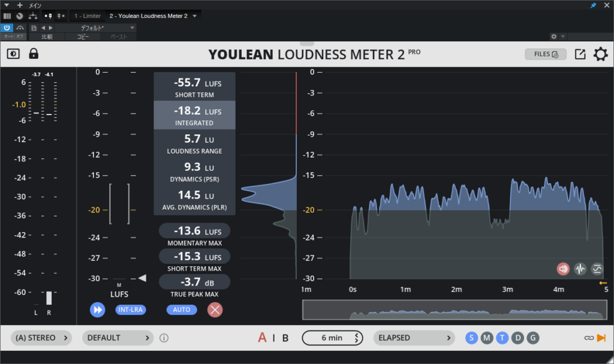This screenshot has height=364, width=614.
Task: Click the first insert position icon
Action: 48,16
